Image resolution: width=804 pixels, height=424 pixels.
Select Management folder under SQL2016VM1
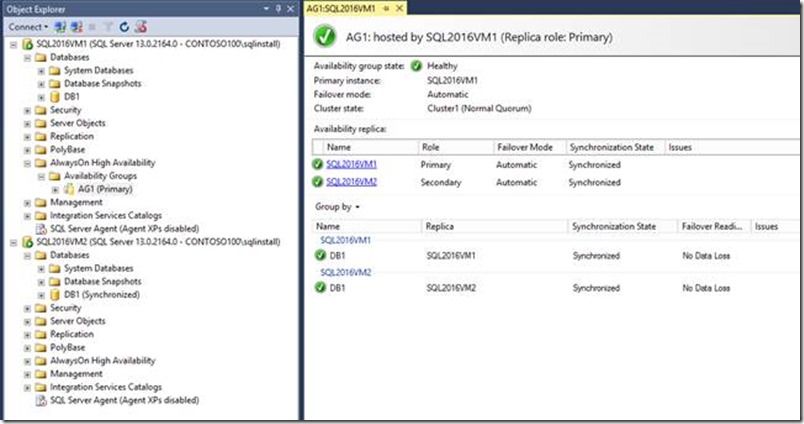coord(76,203)
